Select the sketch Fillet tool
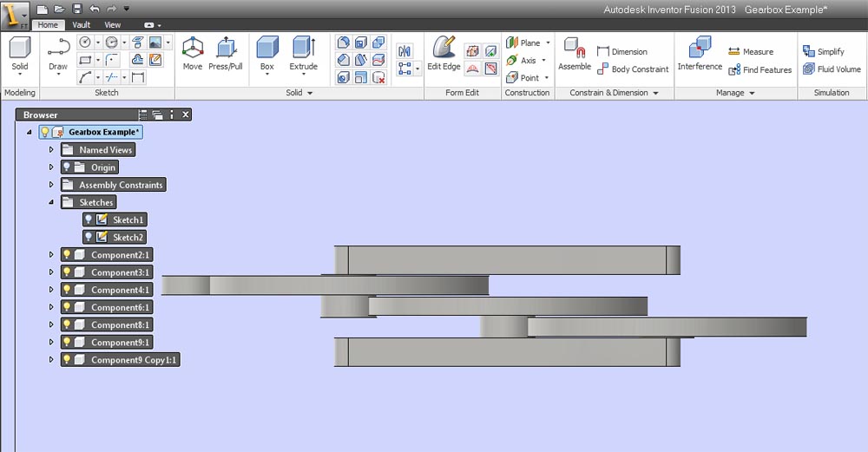 [112, 60]
